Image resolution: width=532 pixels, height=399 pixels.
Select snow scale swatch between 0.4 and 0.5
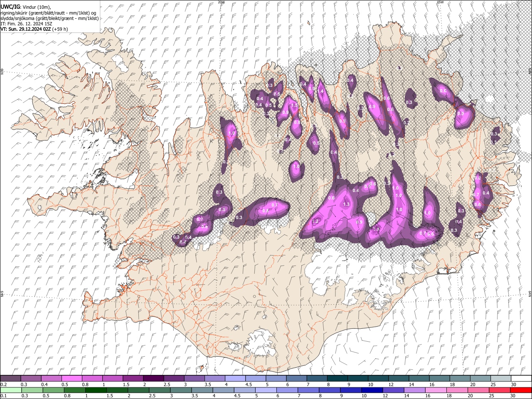(51, 378)
